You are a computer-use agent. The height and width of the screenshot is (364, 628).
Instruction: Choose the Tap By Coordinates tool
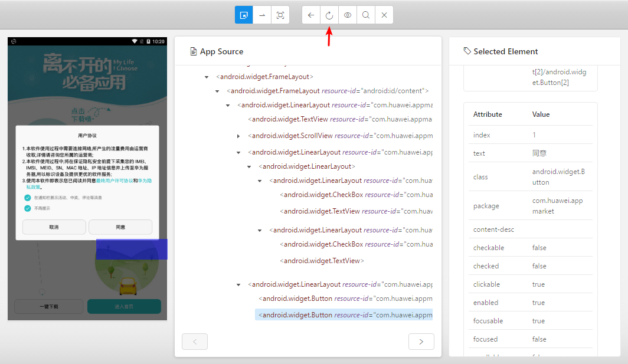[x=280, y=15]
